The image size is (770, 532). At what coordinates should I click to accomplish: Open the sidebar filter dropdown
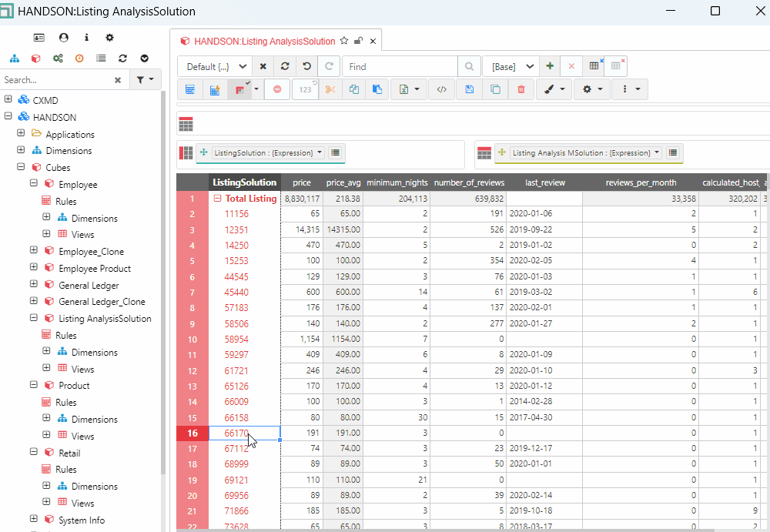pyautogui.click(x=145, y=79)
